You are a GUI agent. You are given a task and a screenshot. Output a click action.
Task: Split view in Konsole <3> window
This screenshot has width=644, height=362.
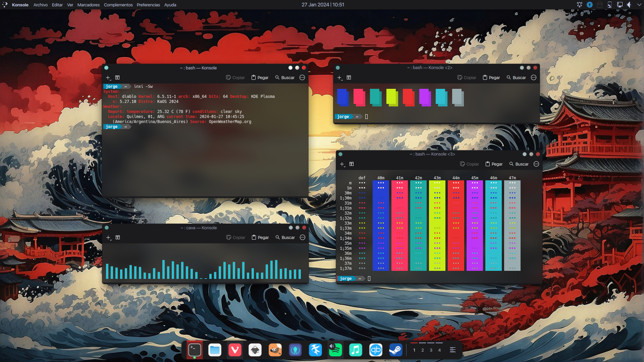point(352,164)
